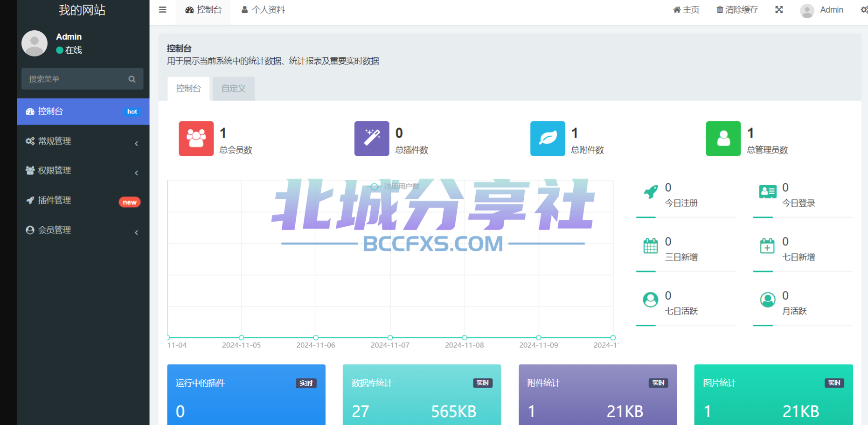Click the purple 总插件数 magic wand icon
868x425 pixels.
372,139
